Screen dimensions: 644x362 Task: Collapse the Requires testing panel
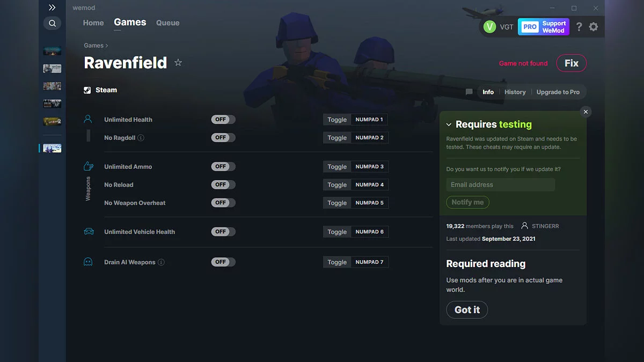tap(449, 124)
